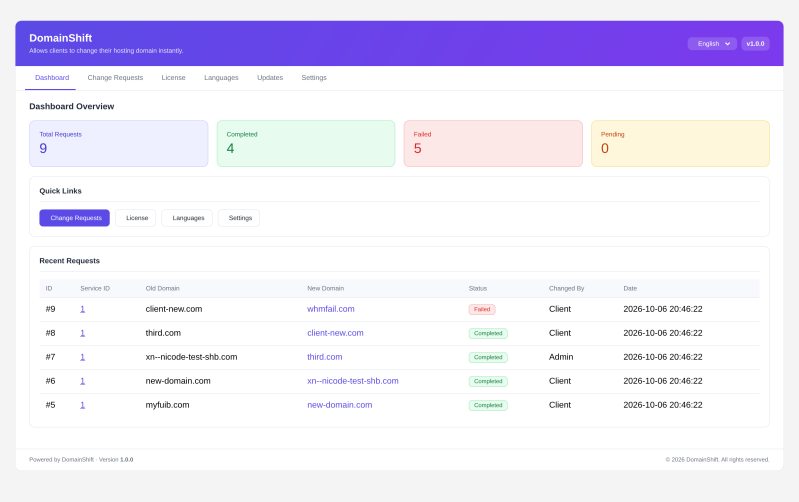Click the Total Requests stat card
This screenshot has height=502, width=799.
click(119, 143)
